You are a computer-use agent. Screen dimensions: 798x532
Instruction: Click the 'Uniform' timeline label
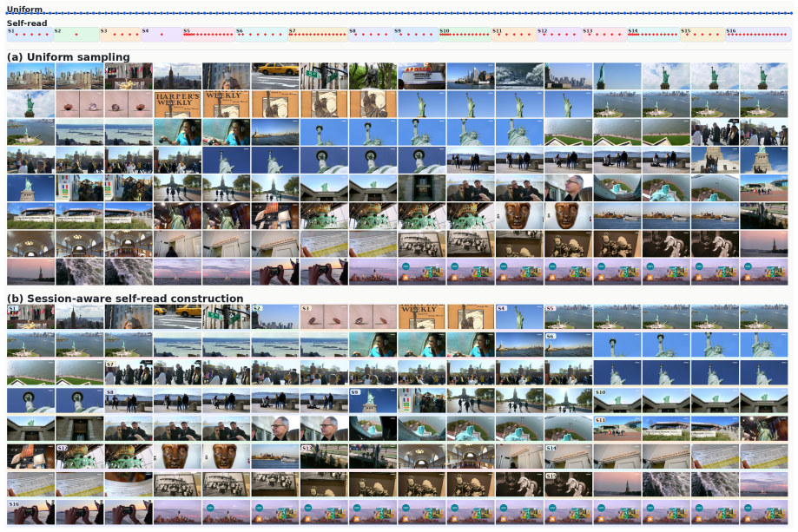(x=24, y=9)
